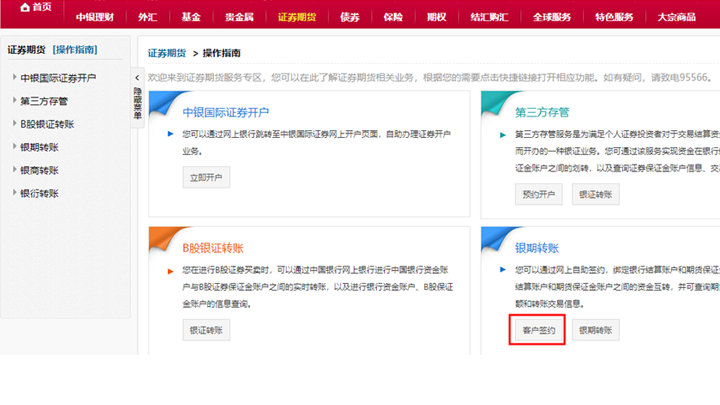Expand B股银证转账 in the left sidebar
The image size is (720, 405).
(x=46, y=124)
